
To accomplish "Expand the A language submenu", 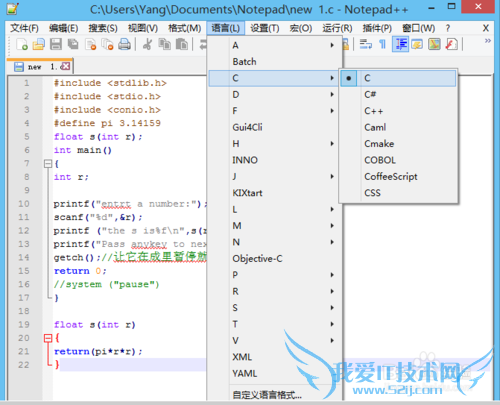I will 275,45.
